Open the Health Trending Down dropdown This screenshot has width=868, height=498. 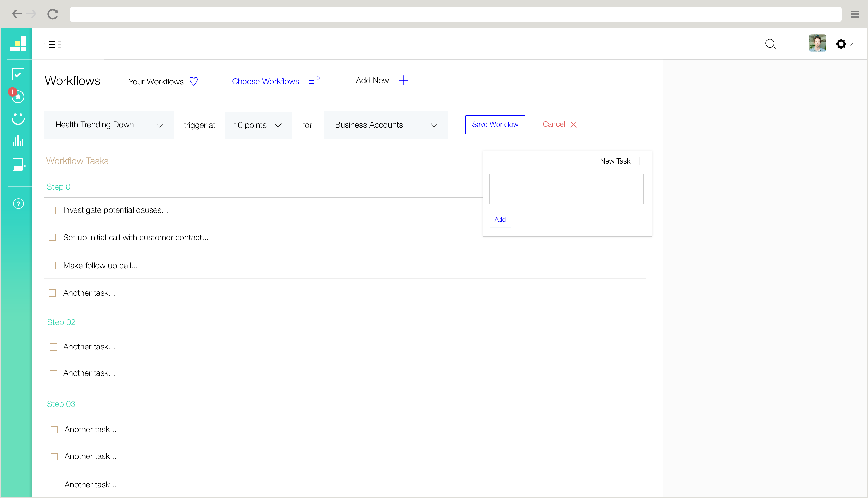click(109, 125)
